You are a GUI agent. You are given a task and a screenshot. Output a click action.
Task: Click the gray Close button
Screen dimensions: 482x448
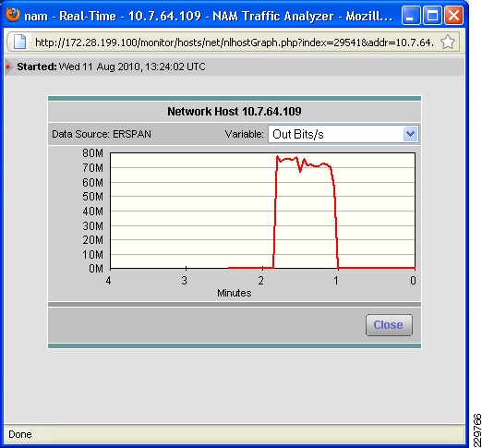coord(389,325)
